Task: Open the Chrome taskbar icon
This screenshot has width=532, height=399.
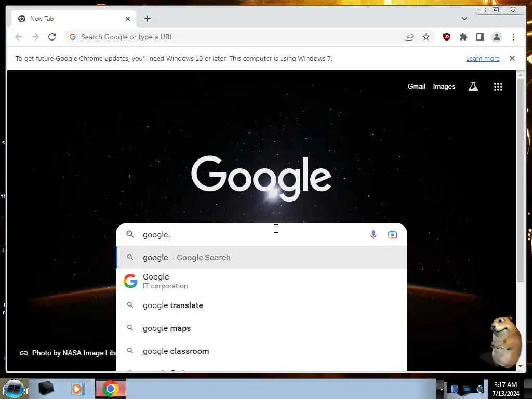Action: [110, 389]
